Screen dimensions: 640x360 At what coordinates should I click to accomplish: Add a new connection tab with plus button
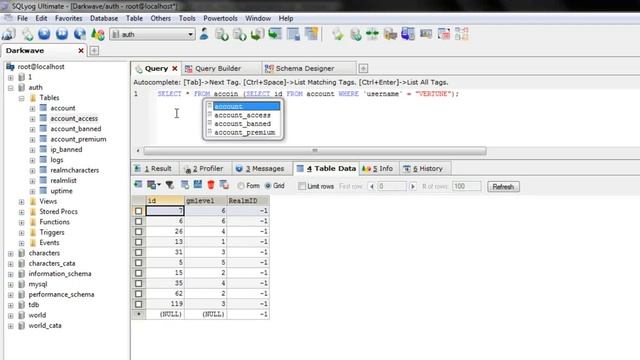pyautogui.click(x=94, y=51)
